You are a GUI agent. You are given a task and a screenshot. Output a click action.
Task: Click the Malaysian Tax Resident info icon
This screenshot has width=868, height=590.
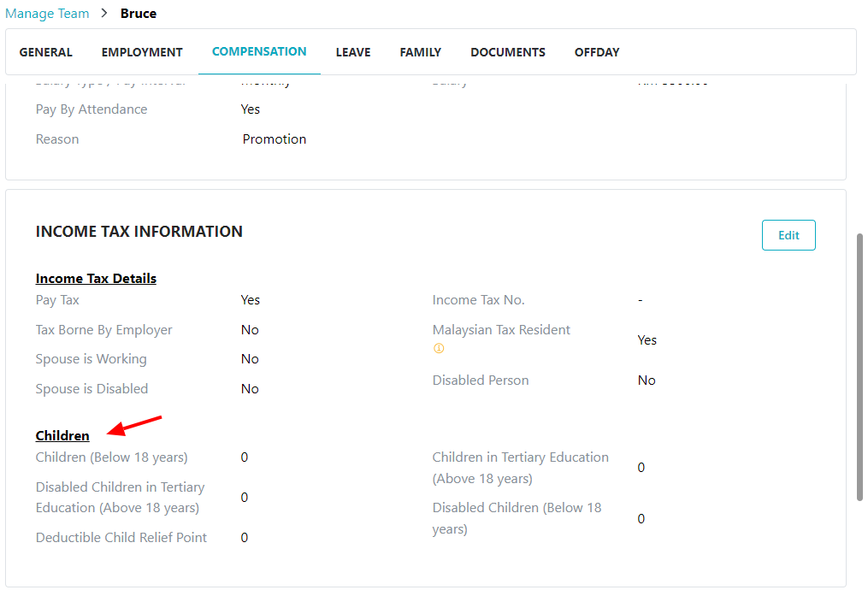pos(439,348)
